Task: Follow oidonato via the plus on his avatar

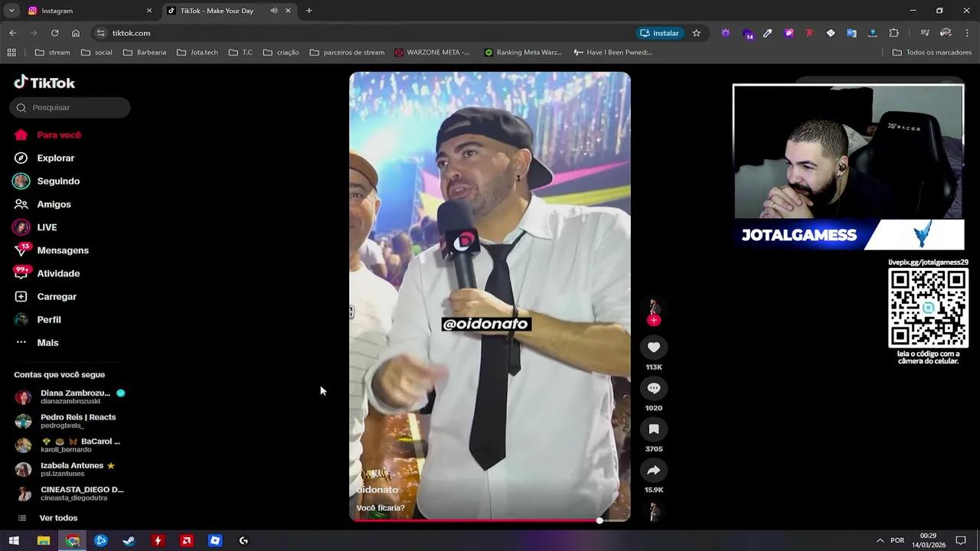Action: click(653, 320)
